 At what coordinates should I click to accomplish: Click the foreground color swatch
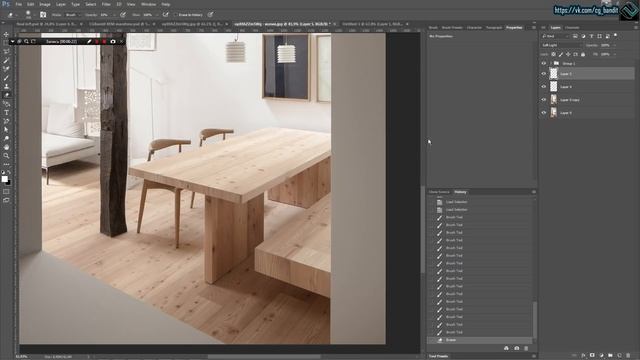(x=4, y=178)
